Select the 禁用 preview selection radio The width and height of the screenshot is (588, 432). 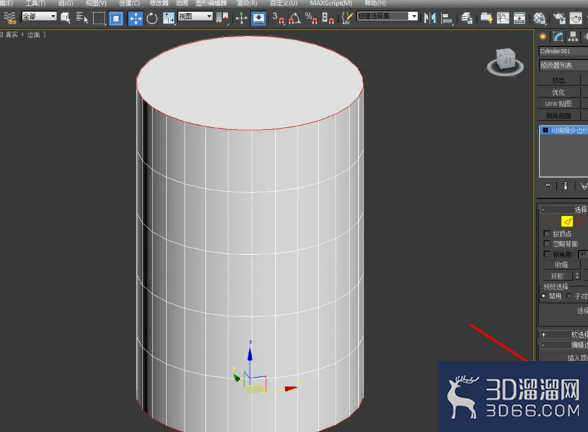[x=543, y=296]
